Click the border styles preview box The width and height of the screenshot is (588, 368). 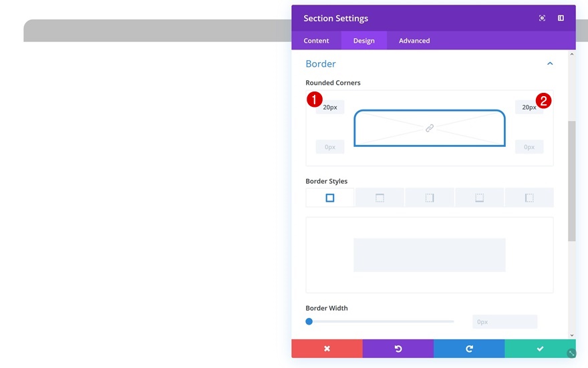(430, 255)
